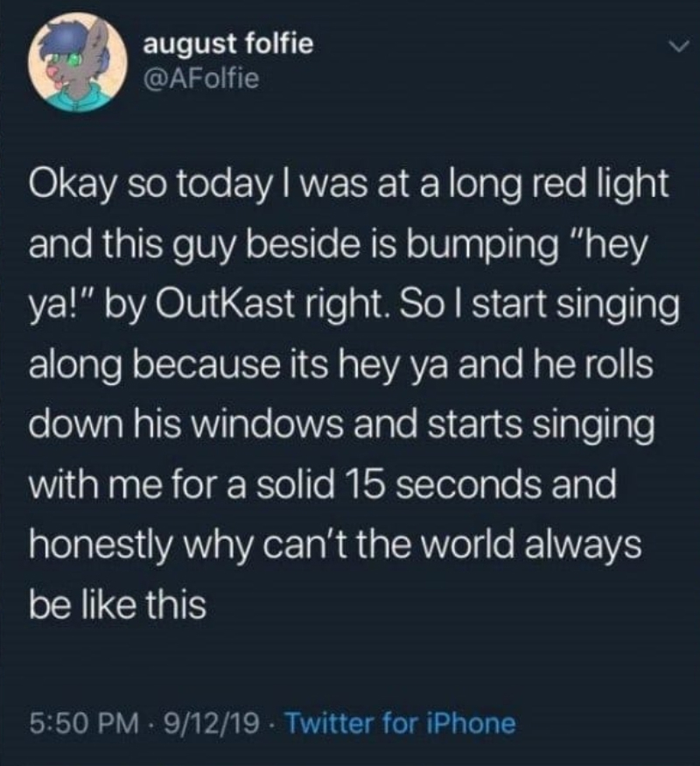Click the final line "be like this"

click(x=118, y=604)
